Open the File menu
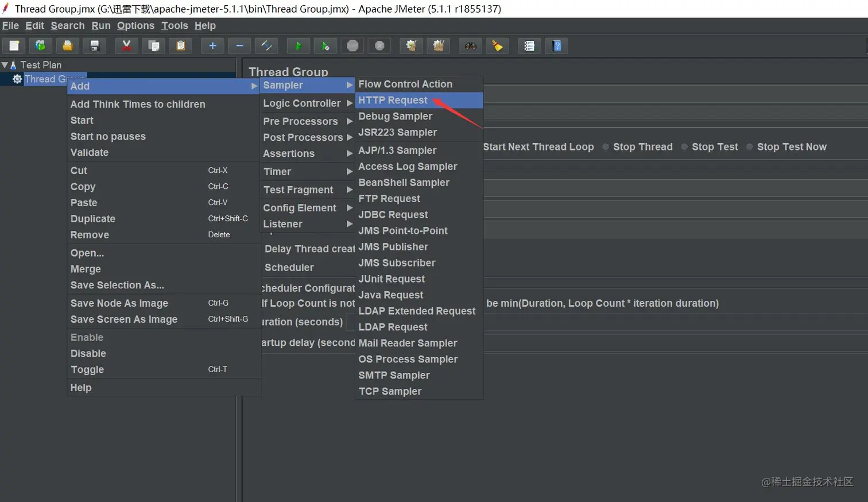 [10, 26]
